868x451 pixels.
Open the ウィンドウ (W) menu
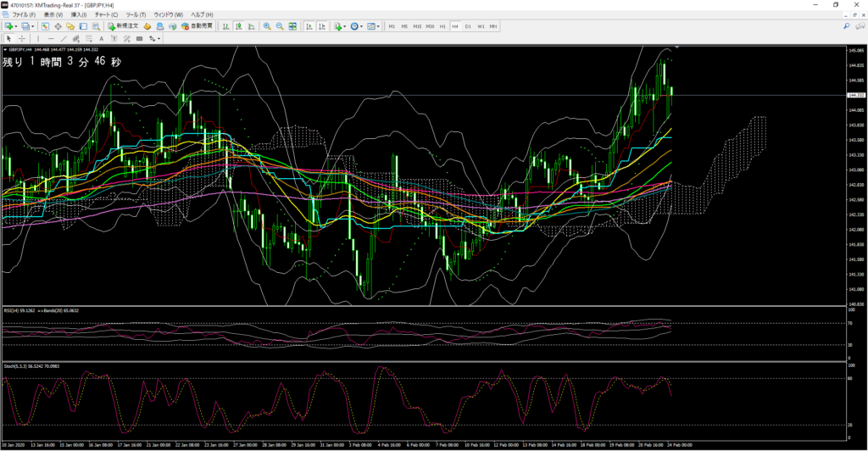(169, 14)
